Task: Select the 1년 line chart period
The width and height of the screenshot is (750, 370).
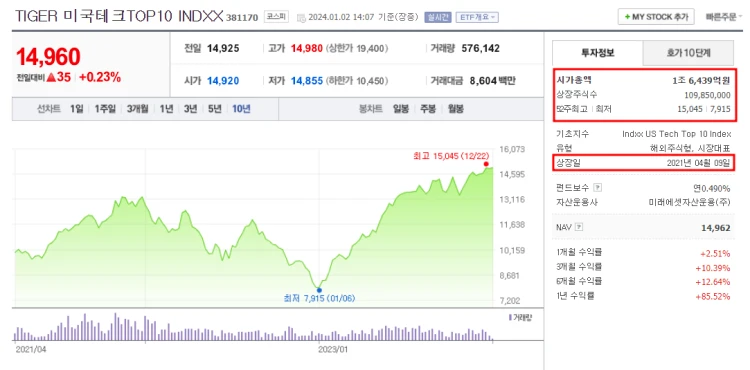Action: pos(166,109)
